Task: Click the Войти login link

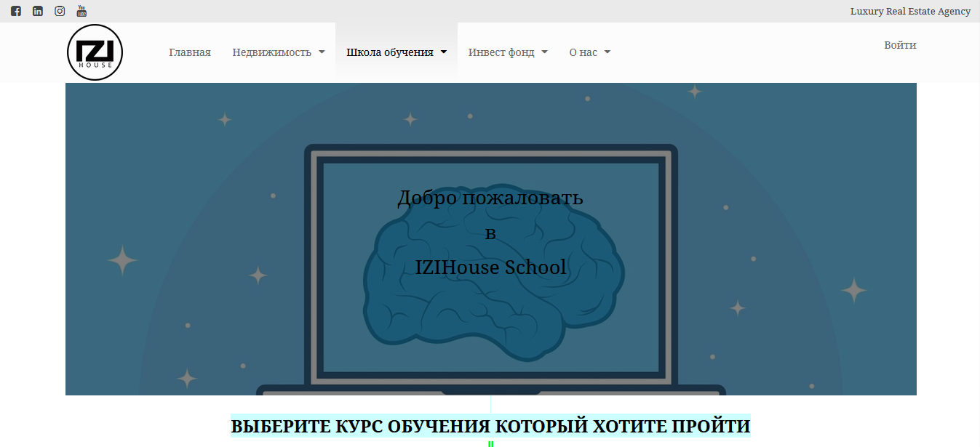Action: pyautogui.click(x=900, y=45)
